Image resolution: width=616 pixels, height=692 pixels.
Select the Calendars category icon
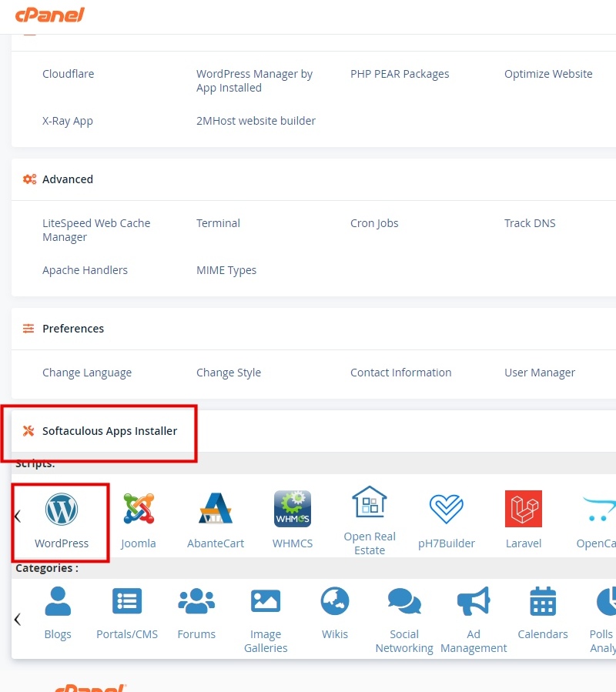543,602
